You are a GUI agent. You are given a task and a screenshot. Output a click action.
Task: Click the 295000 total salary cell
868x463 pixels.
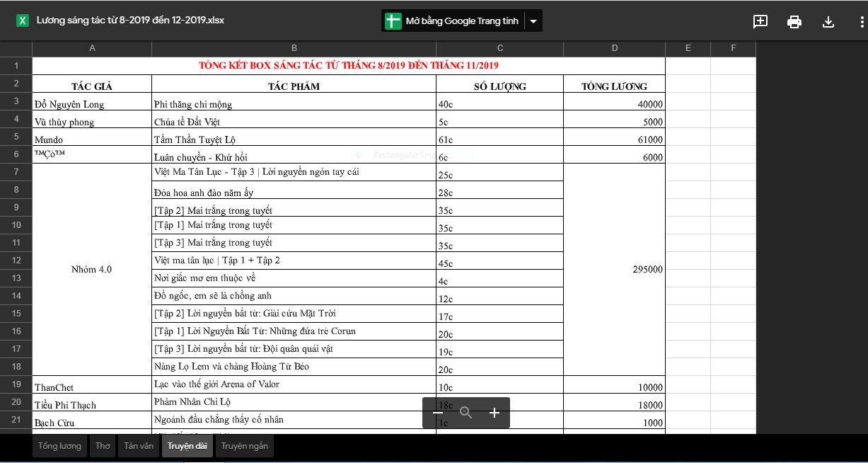click(614, 270)
